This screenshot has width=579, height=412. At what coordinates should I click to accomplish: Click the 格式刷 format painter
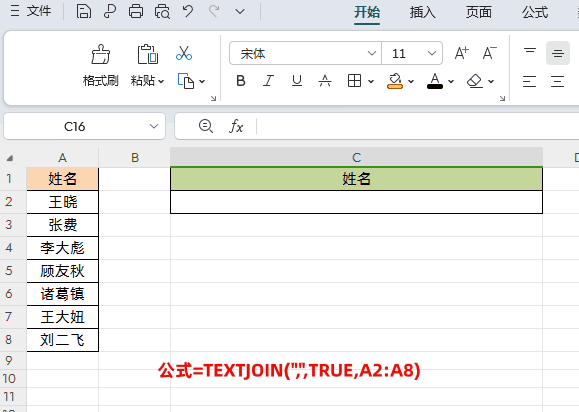(x=100, y=65)
